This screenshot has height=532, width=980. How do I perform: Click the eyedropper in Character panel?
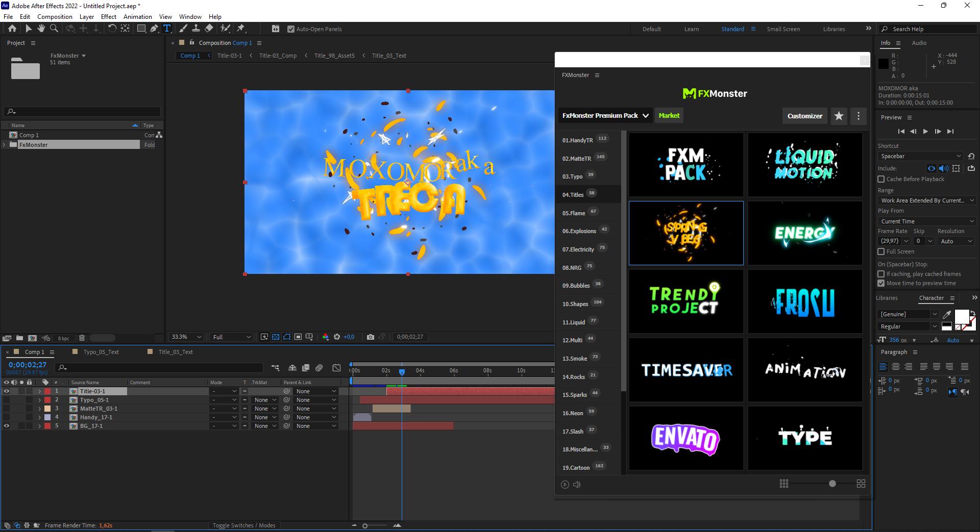click(947, 314)
